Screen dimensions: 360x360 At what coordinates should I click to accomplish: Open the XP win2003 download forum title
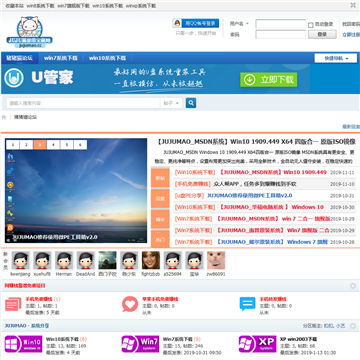[x=298, y=339]
